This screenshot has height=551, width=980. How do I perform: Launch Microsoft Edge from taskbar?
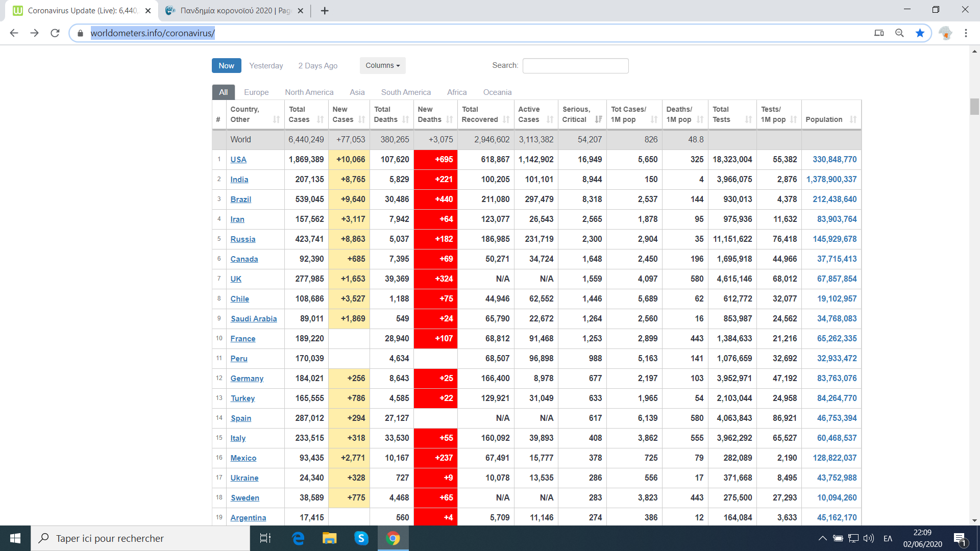point(298,538)
